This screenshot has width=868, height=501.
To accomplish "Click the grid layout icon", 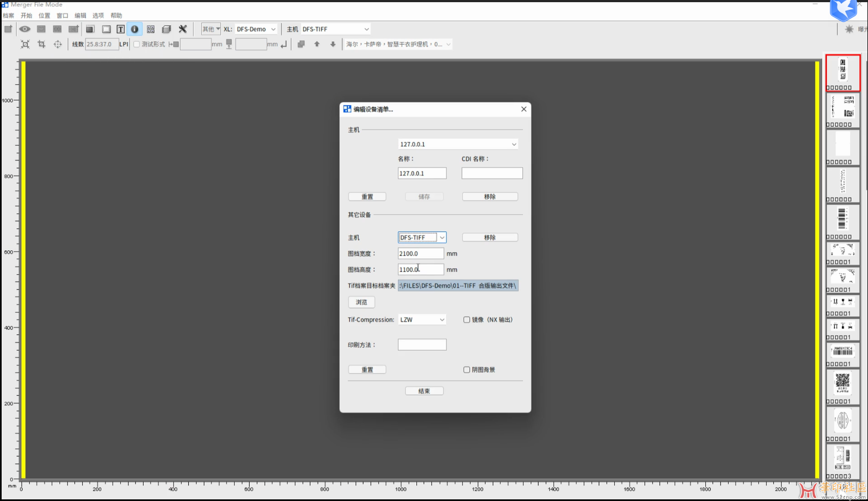I will (151, 29).
